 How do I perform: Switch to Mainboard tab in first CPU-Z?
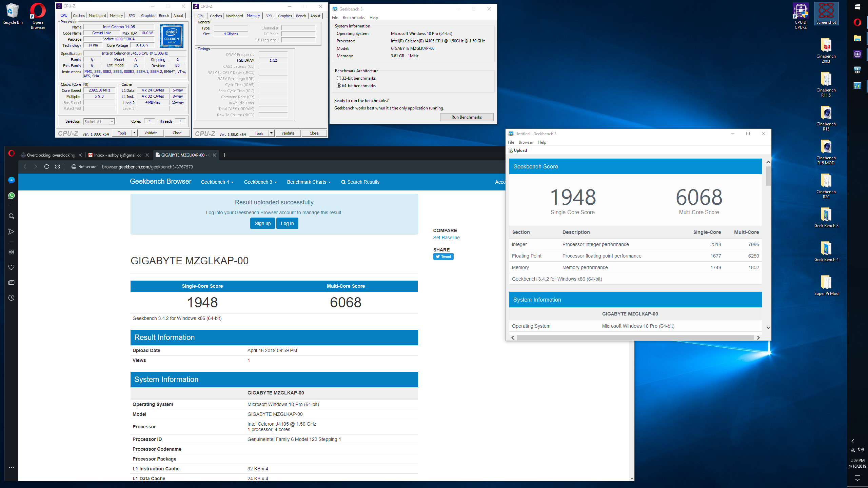tap(97, 16)
